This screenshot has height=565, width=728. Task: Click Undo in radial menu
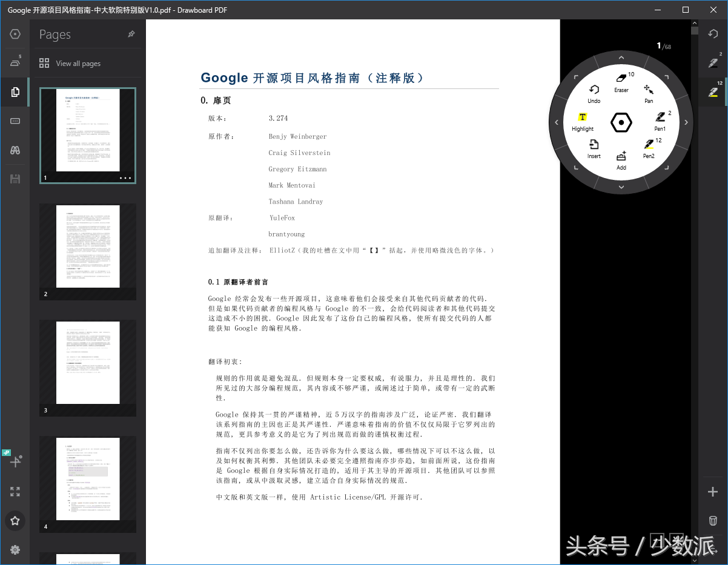pyautogui.click(x=594, y=94)
